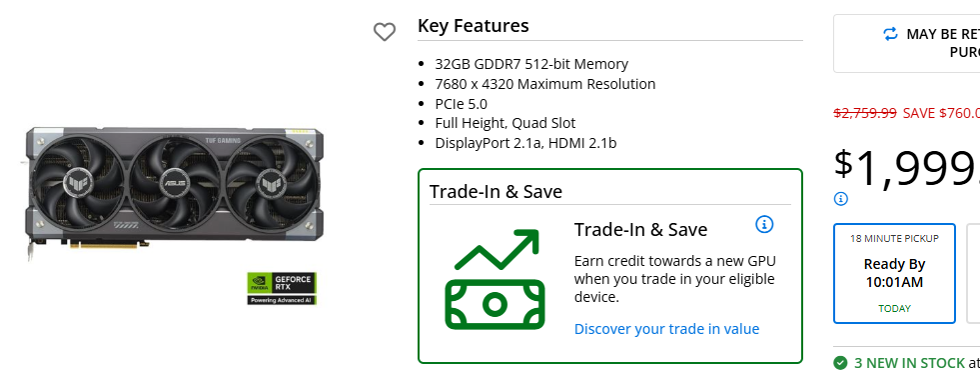Image resolution: width=980 pixels, height=370 pixels.
Task: Click the green in-stock checkmark icon
Action: click(x=840, y=362)
